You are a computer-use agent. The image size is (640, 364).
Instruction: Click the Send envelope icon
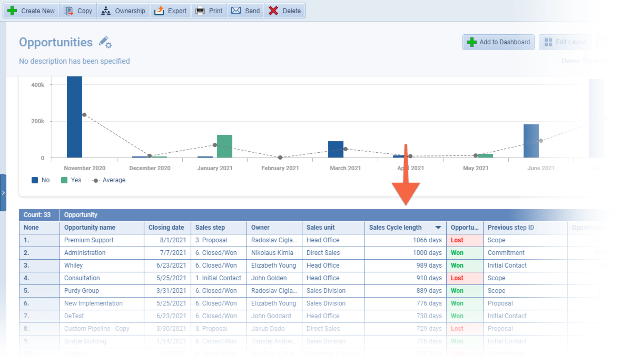[x=236, y=11]
